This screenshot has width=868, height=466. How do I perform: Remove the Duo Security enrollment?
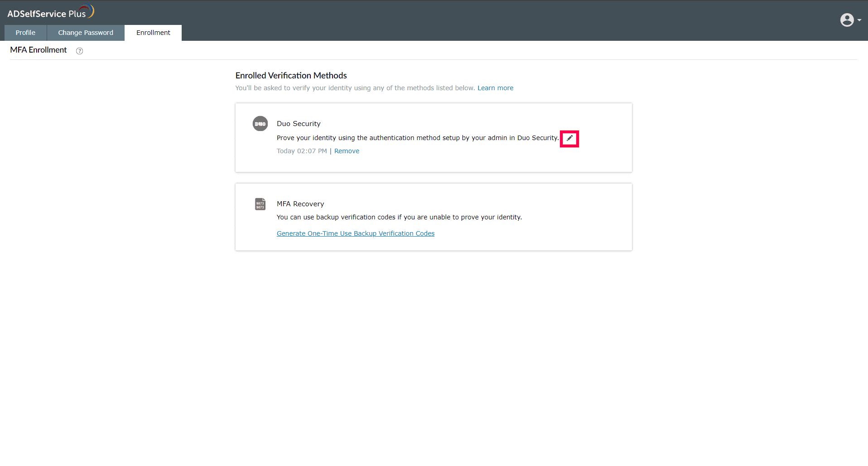coord(347,151)
